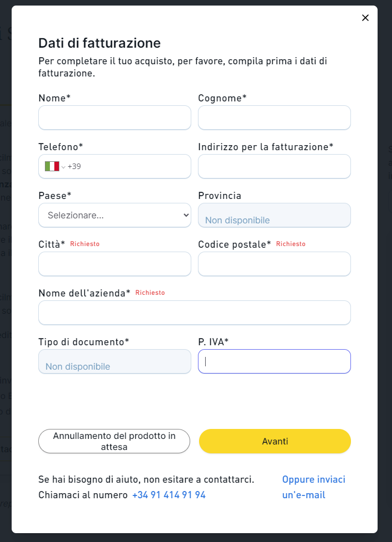Click the Cognome input field

[274, 117]
